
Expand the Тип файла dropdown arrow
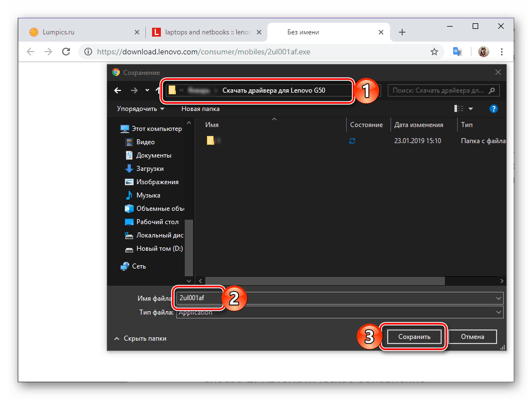499,312
